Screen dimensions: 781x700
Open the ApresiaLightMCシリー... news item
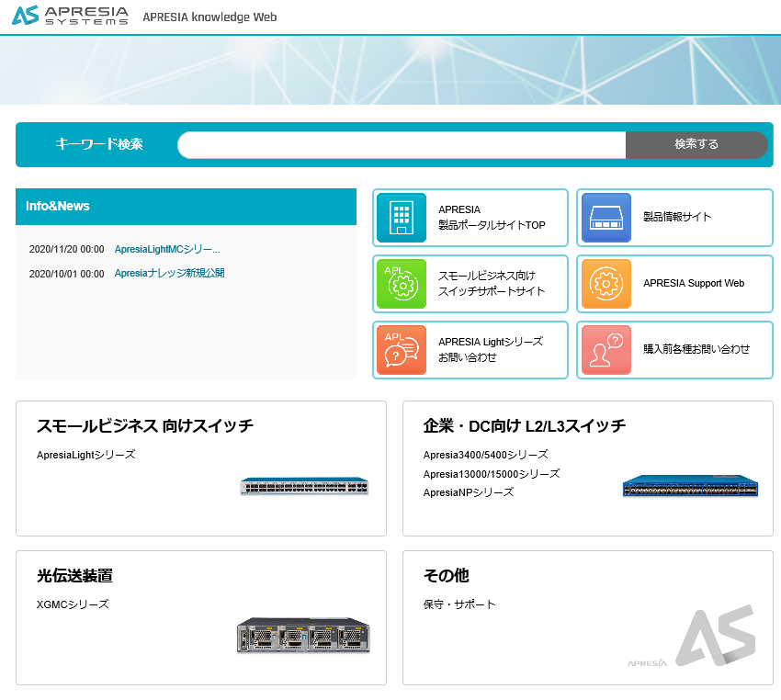coord(167,250)
